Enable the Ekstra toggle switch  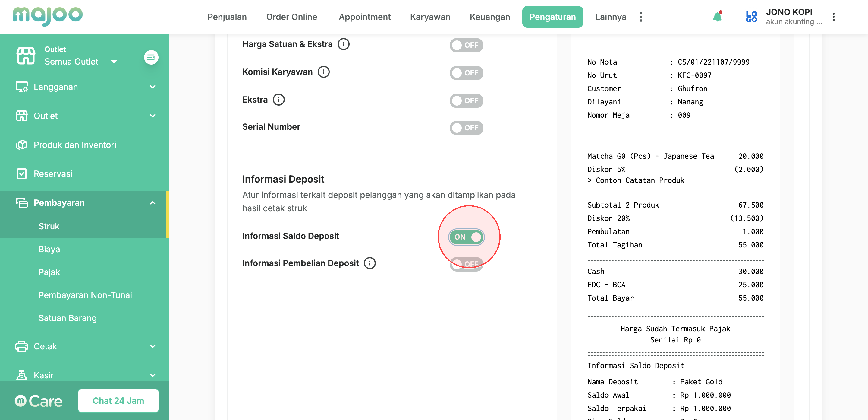[466, 100]
